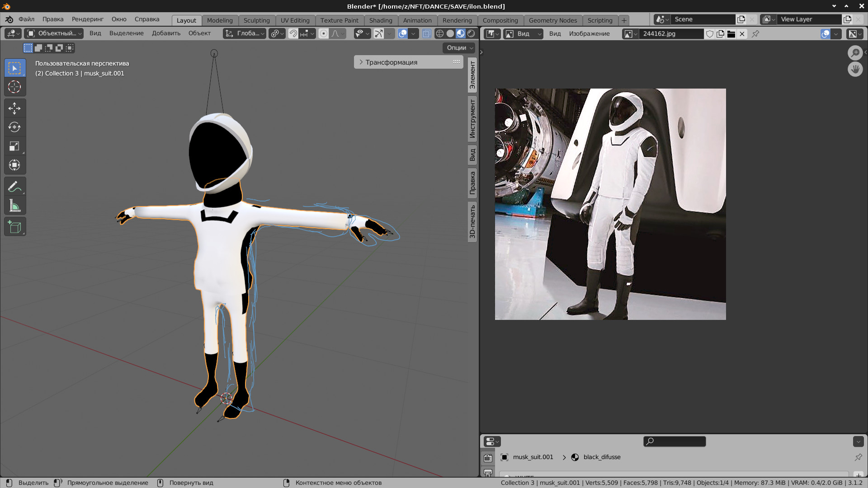Select the Rotate tool
This screenshot has height=488, width=868.
[14, 127]
